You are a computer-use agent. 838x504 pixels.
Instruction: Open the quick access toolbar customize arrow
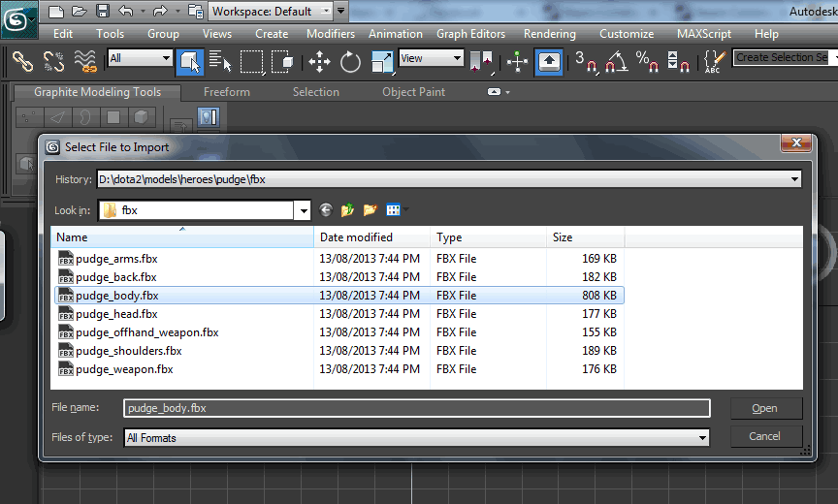tap(341, 11)
